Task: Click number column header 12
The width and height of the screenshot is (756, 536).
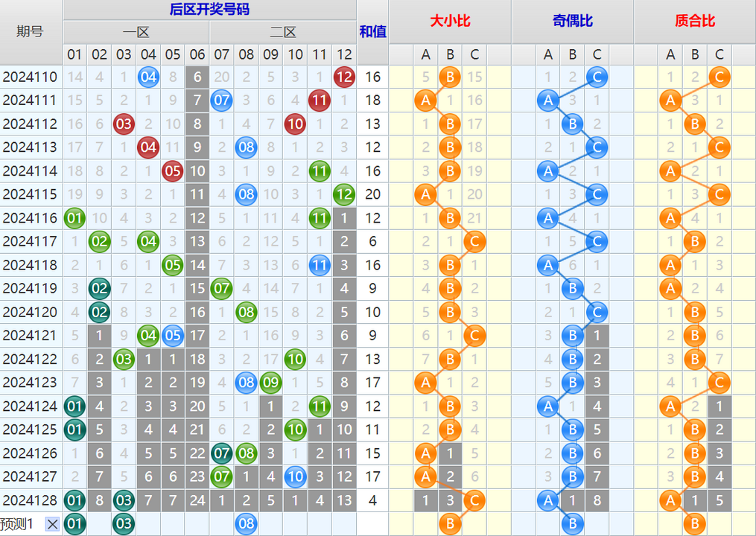Action: (344, 54)
